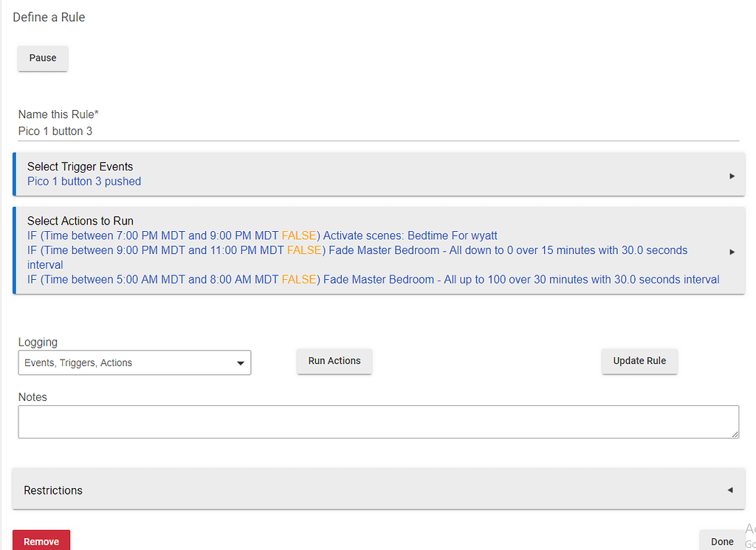The height and width of the screenshot is (550, 756).
Task: Select the Activate scenes Bedtime For wyatt action
Action: (410, 236)
